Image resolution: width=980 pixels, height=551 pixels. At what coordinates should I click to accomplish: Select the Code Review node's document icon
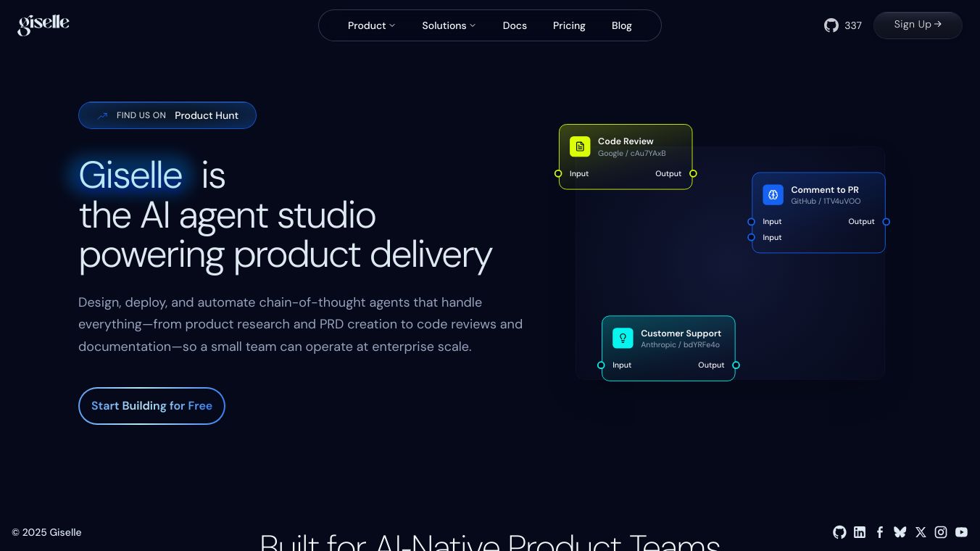pos(580,146)
